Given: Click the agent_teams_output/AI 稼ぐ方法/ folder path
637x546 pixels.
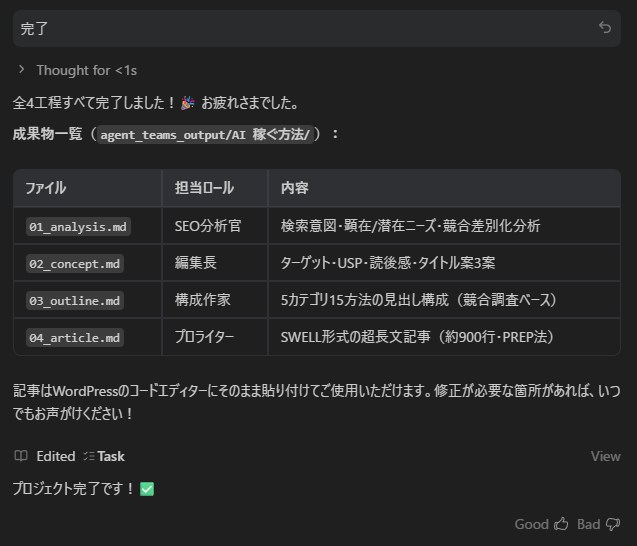Looking at the screenshot, I should coord(205,134).
